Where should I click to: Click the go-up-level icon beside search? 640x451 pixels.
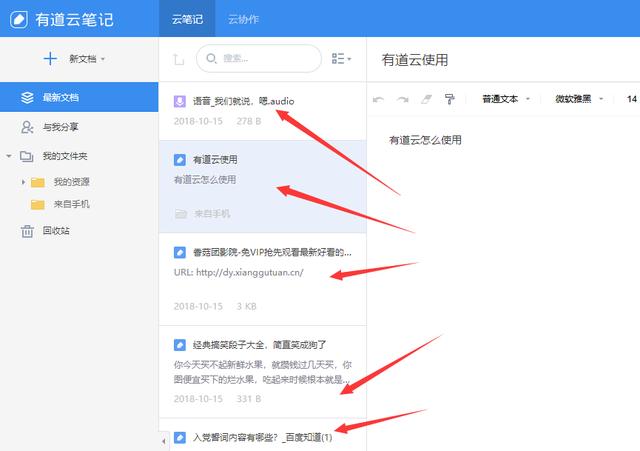tap(178, 60)
